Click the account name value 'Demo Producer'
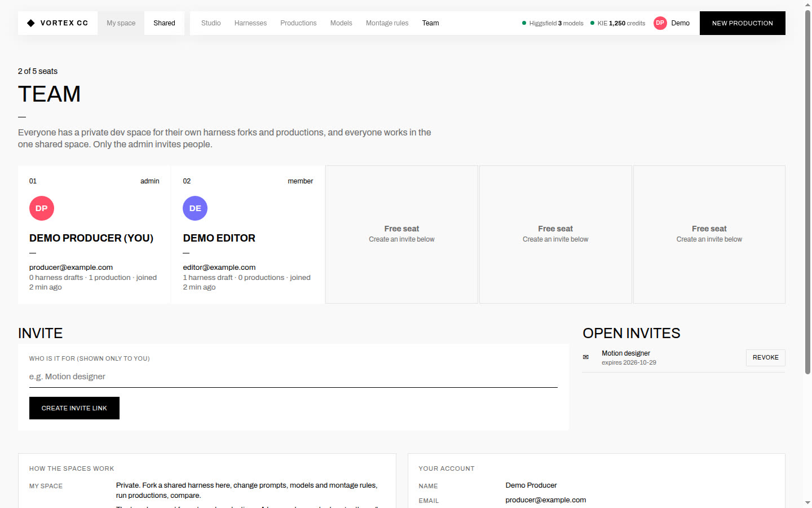 pos(531,485)
